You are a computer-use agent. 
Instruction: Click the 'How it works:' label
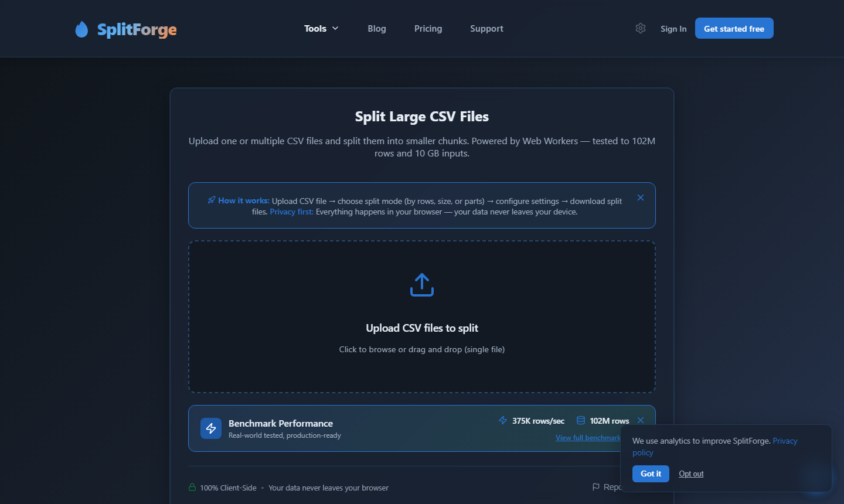click(244, 200)
